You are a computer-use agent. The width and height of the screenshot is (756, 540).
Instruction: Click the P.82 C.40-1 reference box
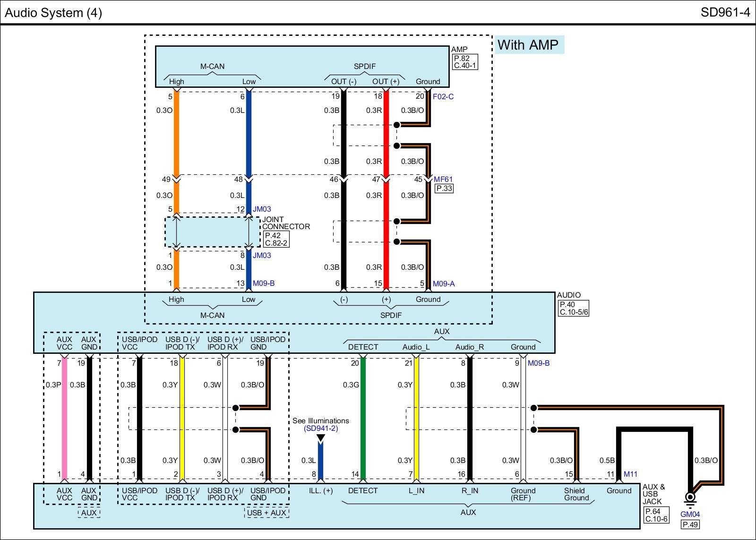(465, 62)
